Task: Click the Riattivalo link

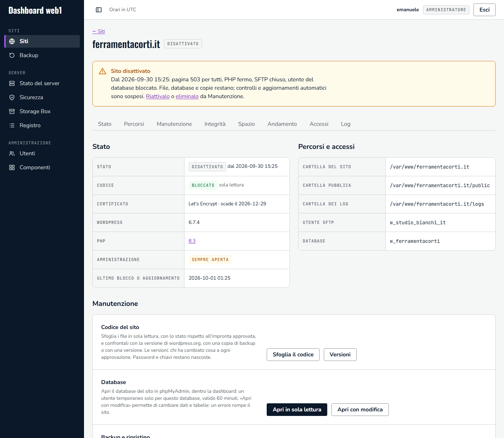Action: (x=158, y=96)
